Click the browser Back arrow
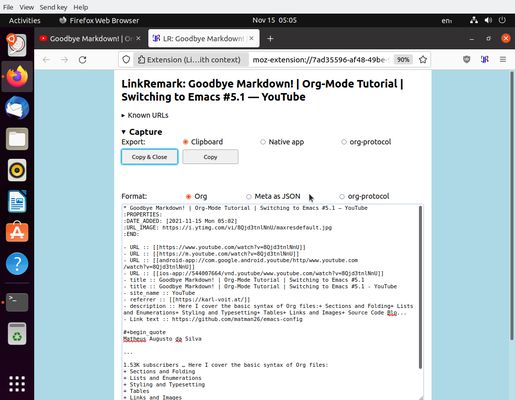Screen dimensions: 515x400 pos(46,60)
